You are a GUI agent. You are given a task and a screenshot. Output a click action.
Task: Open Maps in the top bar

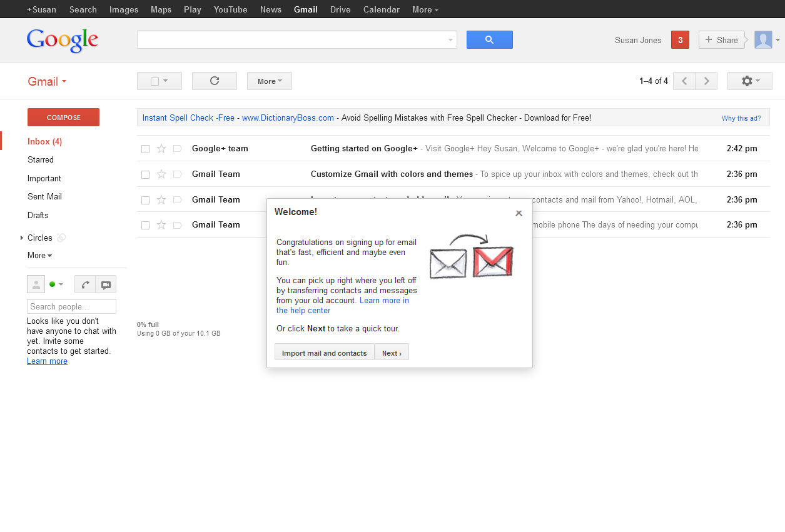tap(161, 9)
